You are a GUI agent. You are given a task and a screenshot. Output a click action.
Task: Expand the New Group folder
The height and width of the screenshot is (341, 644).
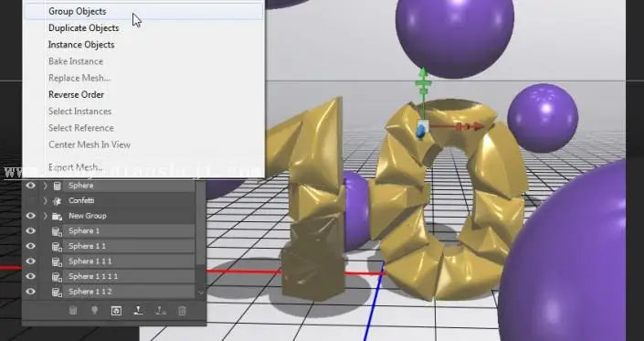[x=45, y=216]
